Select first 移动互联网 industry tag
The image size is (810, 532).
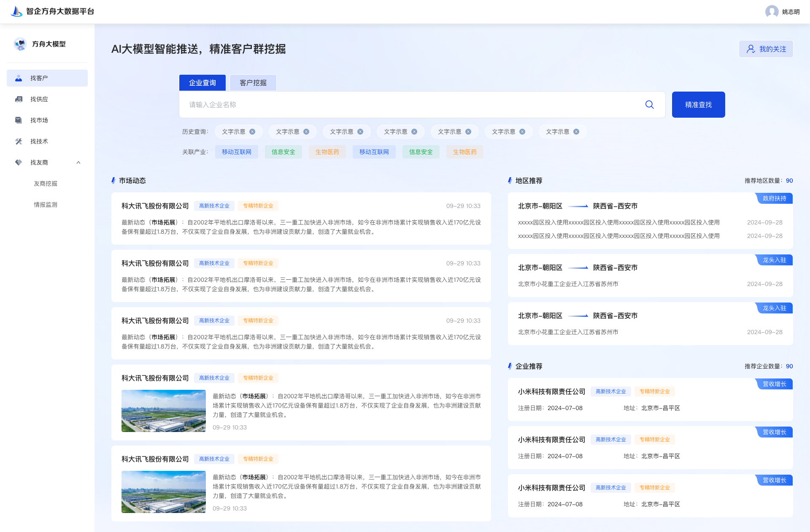click(x=237, y=152)
